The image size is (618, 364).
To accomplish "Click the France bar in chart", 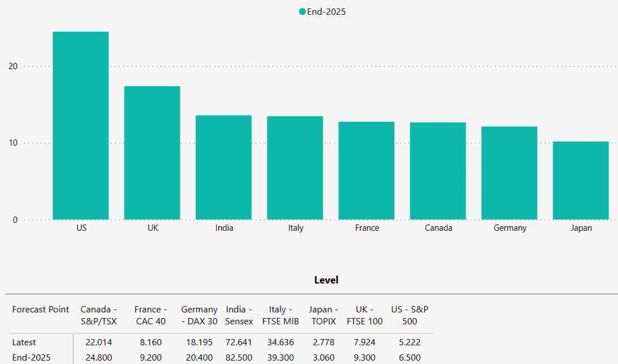I will coord(366,171).
